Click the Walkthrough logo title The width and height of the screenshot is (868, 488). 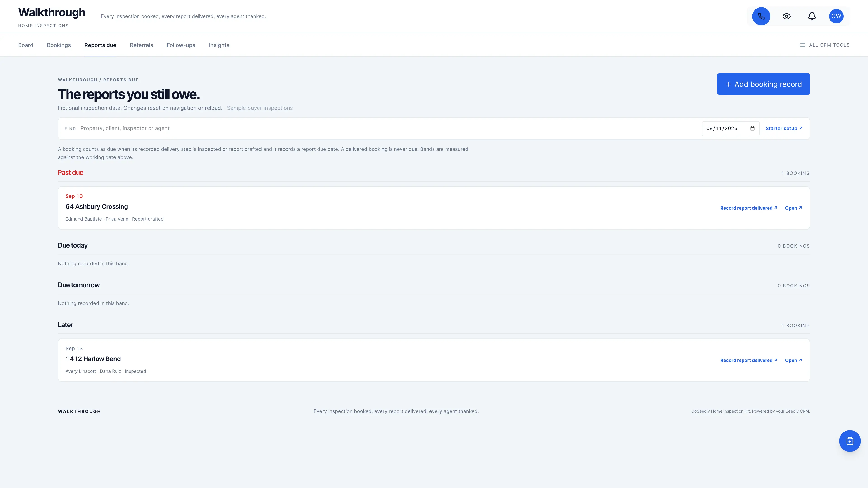pyautogui.click(x=52, y=12)
